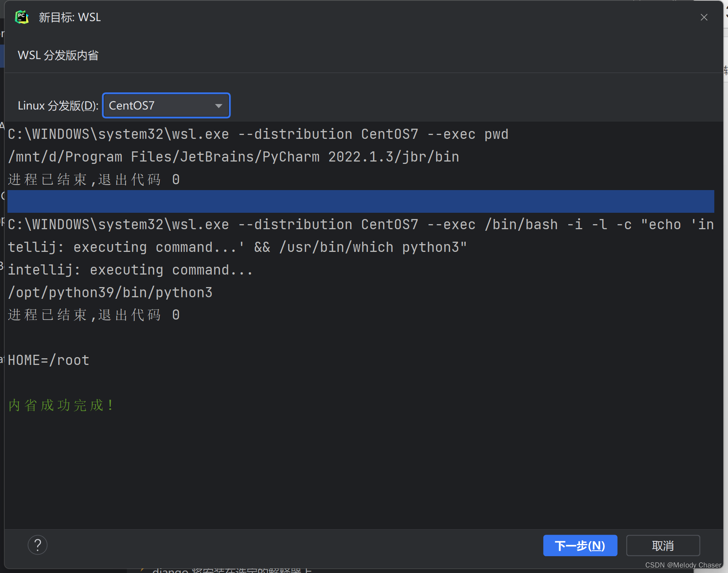Click the second 进程已结束,退出代码 0 line
Viewport: 728px width, 573px height.
[x=94, y=315]
